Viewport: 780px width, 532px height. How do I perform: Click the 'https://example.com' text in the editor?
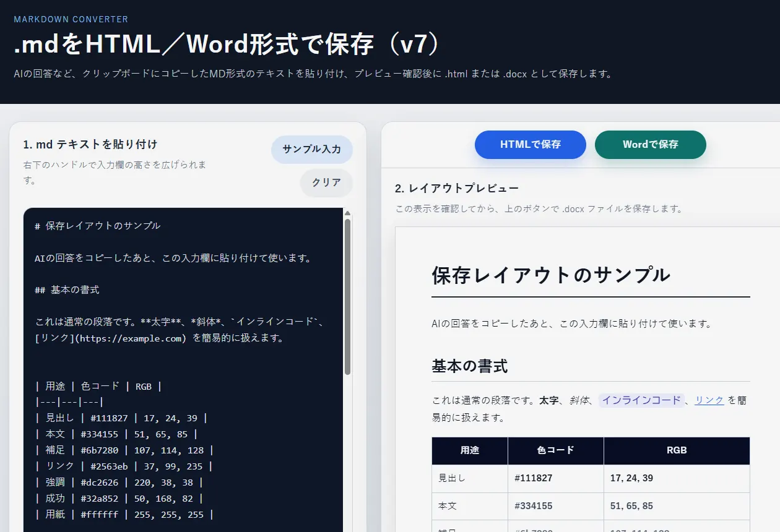point(131,338)
